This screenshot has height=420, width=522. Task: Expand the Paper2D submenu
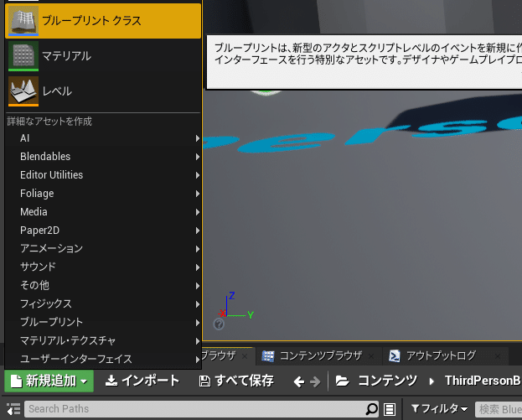[x=103, y=231]
